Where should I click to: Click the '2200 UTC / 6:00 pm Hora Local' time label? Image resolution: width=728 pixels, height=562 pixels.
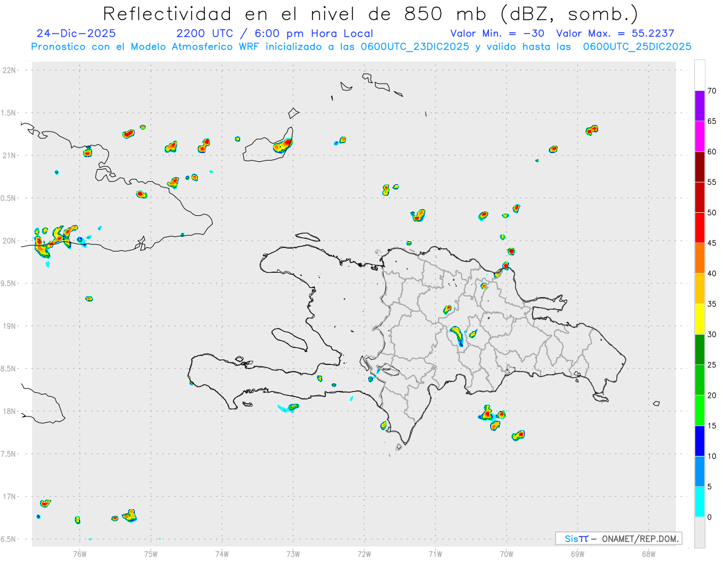click(275, 33)
